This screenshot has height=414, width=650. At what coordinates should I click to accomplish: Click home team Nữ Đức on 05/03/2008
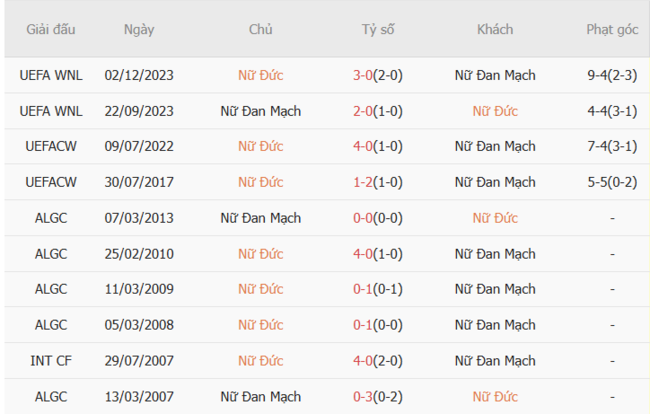260,325
